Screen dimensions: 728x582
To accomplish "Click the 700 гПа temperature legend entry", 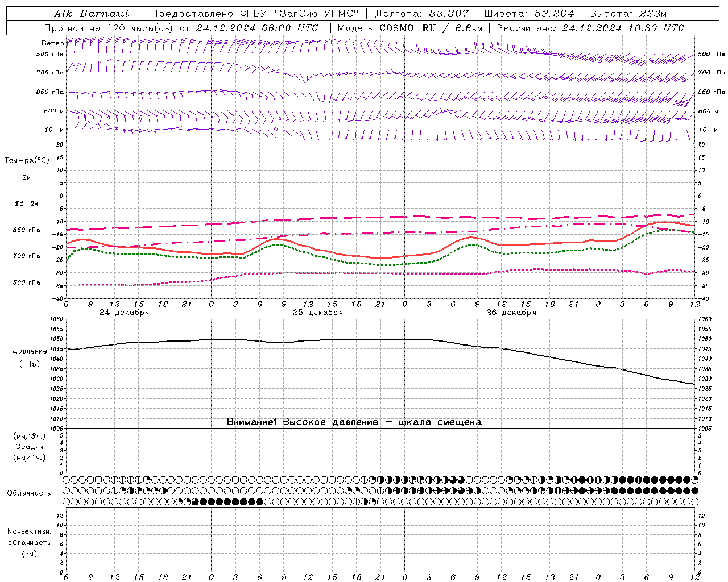I will pos(26,256).
